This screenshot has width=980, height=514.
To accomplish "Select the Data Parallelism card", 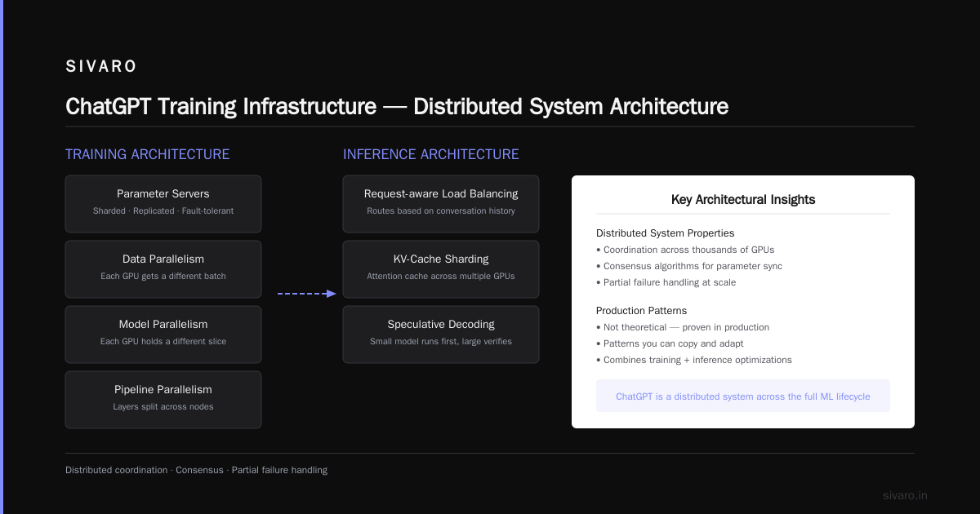I will (x=163, y=269).
